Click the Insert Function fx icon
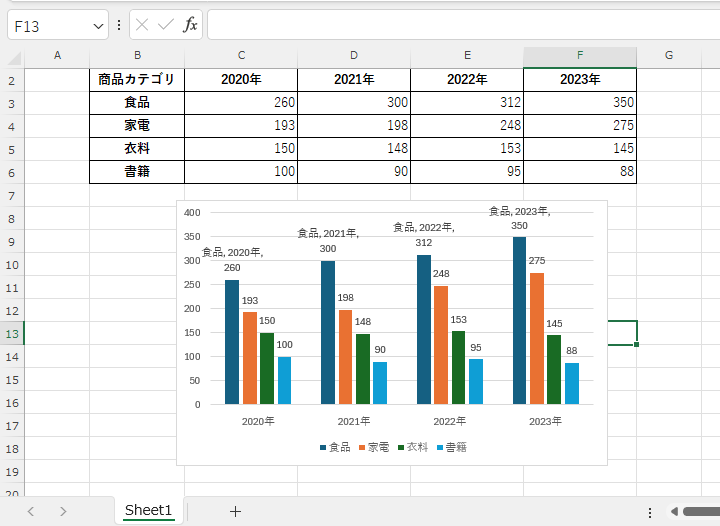This screenshot has height=526, width=720. tap(190, 25)
